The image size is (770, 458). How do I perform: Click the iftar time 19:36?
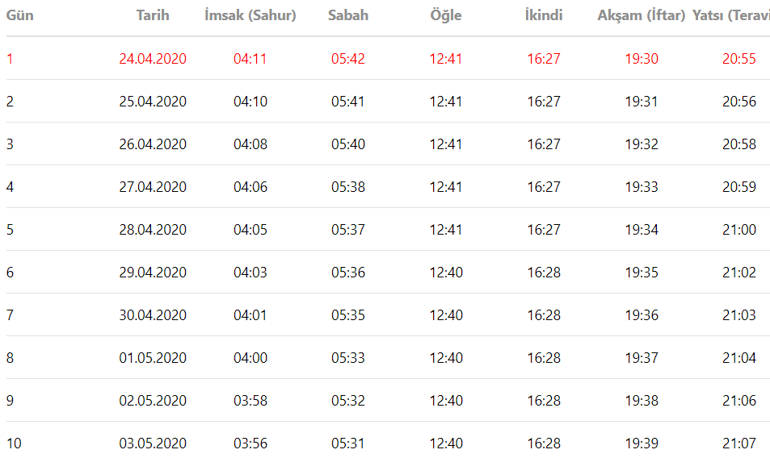pyautogui.click(x=641, y=315)
